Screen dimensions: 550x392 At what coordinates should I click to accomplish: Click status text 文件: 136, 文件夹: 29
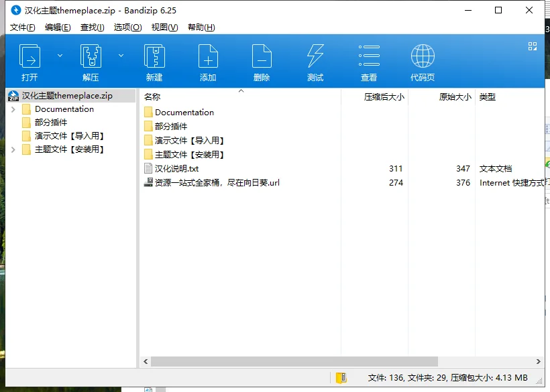[x=407, y=378]
